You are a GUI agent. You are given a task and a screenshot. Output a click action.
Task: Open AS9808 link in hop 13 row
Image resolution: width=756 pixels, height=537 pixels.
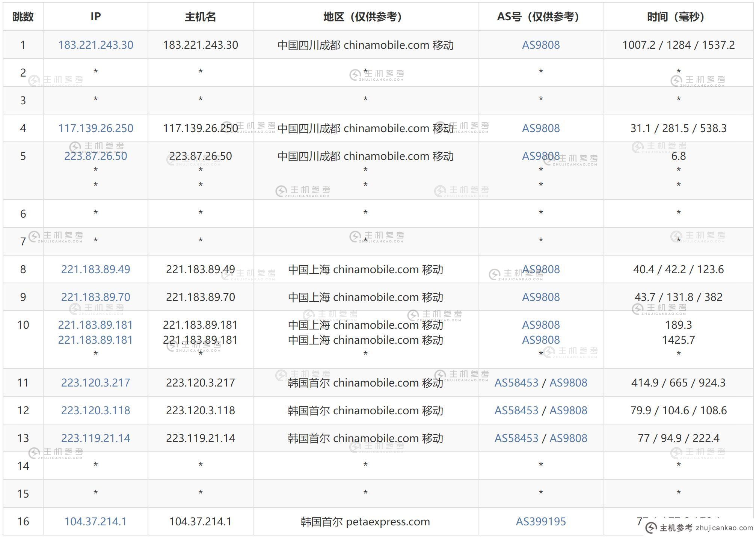tap(568, 438)
